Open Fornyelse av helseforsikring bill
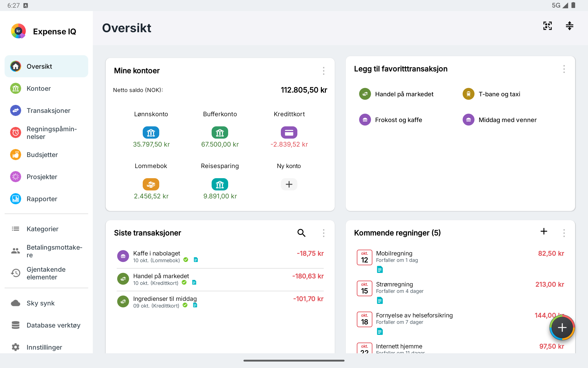Image resolution: width=588 pixels, height=368 pixels. (460, 323)
